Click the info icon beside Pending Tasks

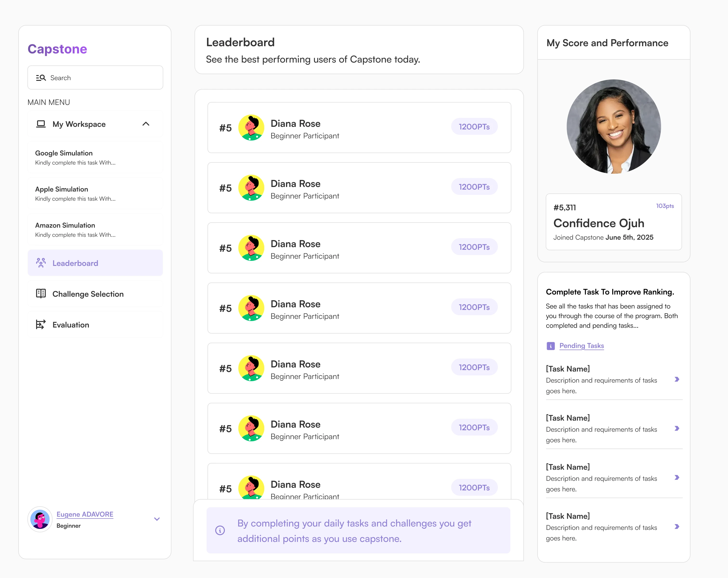coord(551,346)
